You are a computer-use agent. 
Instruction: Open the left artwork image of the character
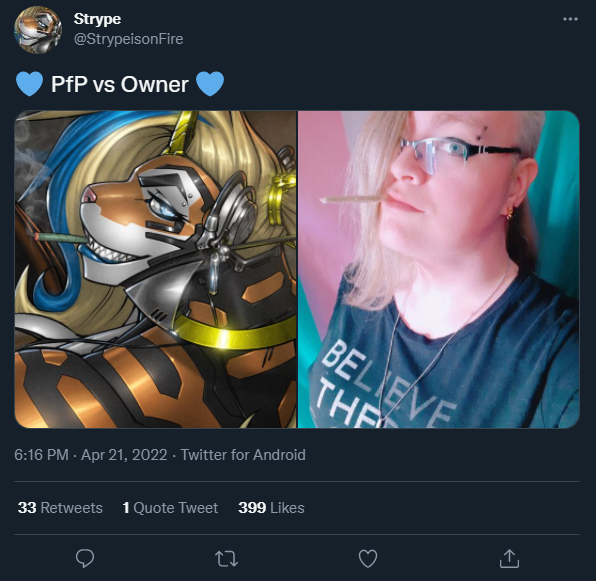[156, 269]
